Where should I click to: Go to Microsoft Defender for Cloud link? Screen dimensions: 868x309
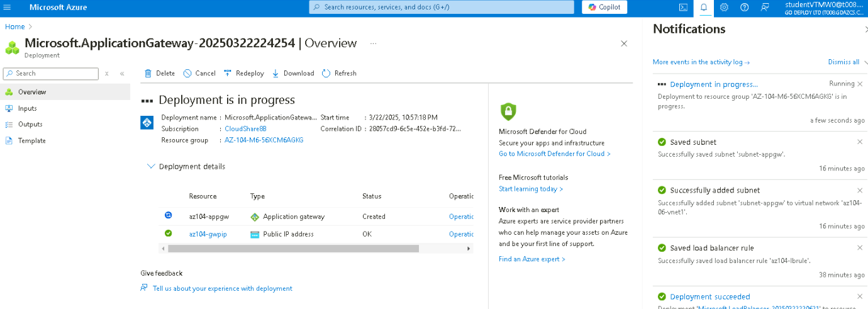pyautogui.click(x=554, y=154)
